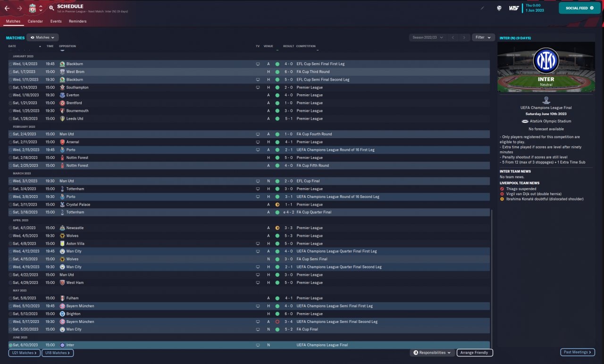Click the 3 - 3 Newcastle result
The height and width of the screenshot is (364, 604).
click(x=288, y=228)
